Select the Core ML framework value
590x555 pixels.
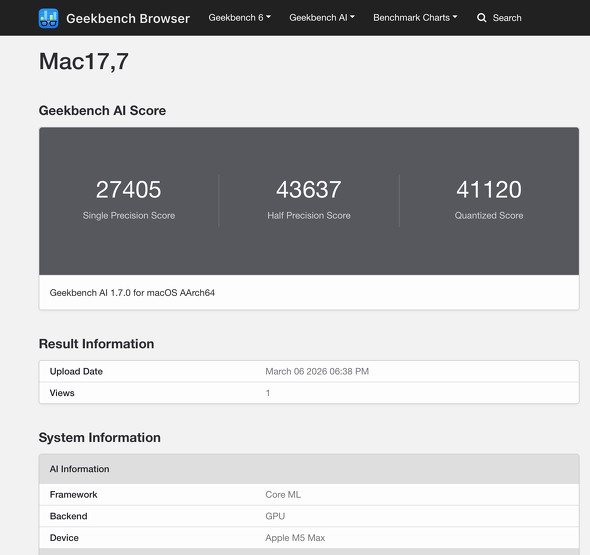[283, 494]
